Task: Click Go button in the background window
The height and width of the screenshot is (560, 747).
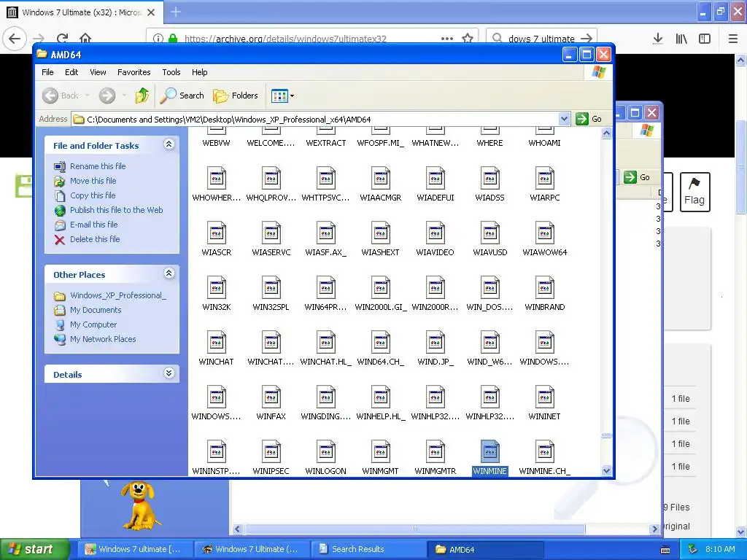Action: (637, 177)
